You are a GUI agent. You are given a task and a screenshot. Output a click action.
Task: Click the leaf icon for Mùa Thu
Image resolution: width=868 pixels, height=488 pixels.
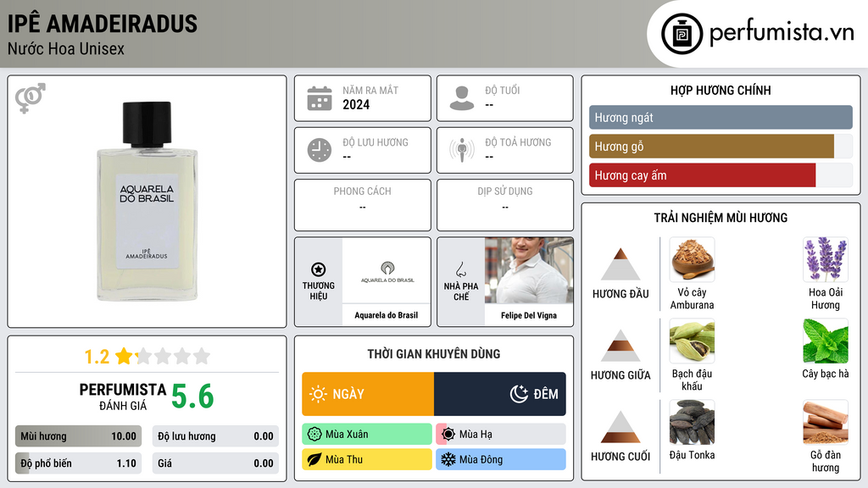pyautogui.click(x=314, y=459)
